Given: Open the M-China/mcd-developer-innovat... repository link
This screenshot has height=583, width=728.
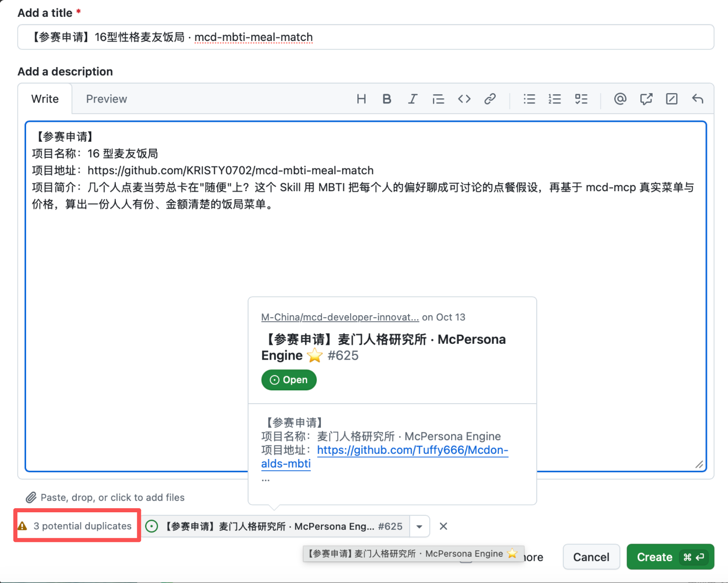Looking at the screenshot, I should pyautogui.click(x=340, y=317).
